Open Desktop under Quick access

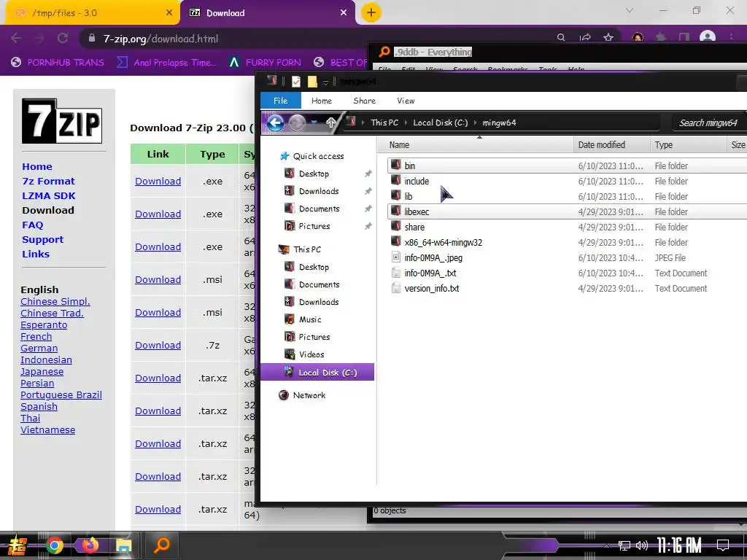(314, 174)
